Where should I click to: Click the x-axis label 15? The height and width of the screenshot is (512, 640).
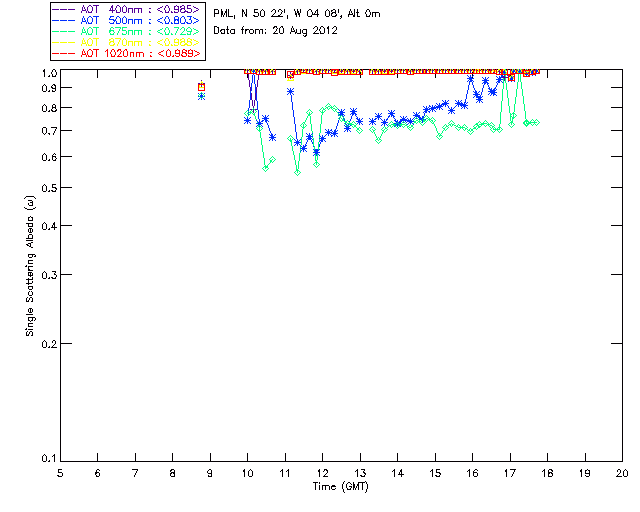coord(435,473)
